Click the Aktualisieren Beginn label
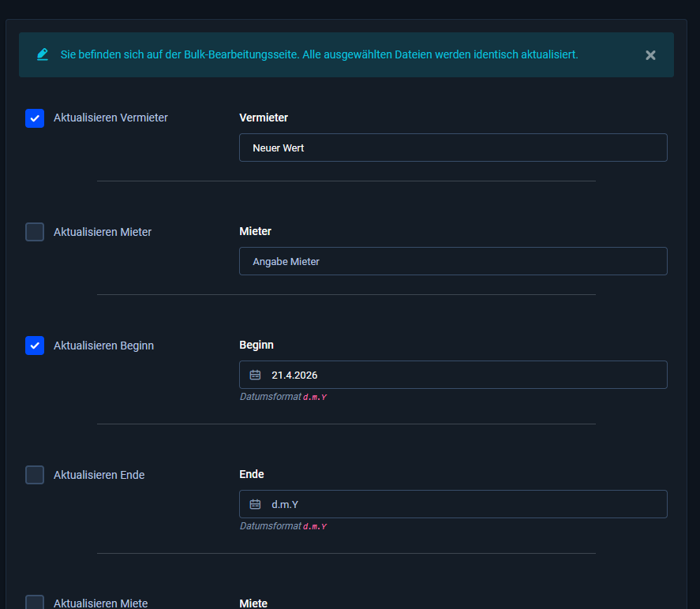Screen dimensions: 700x609 [103, 346]
